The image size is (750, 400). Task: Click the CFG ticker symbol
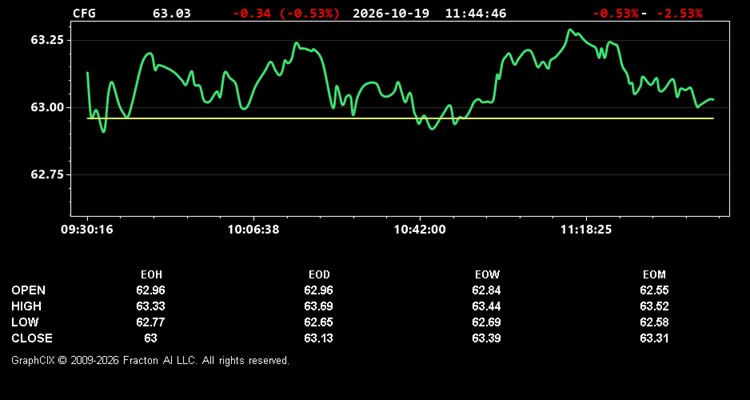pyautogui.click(x=84, y=13)
